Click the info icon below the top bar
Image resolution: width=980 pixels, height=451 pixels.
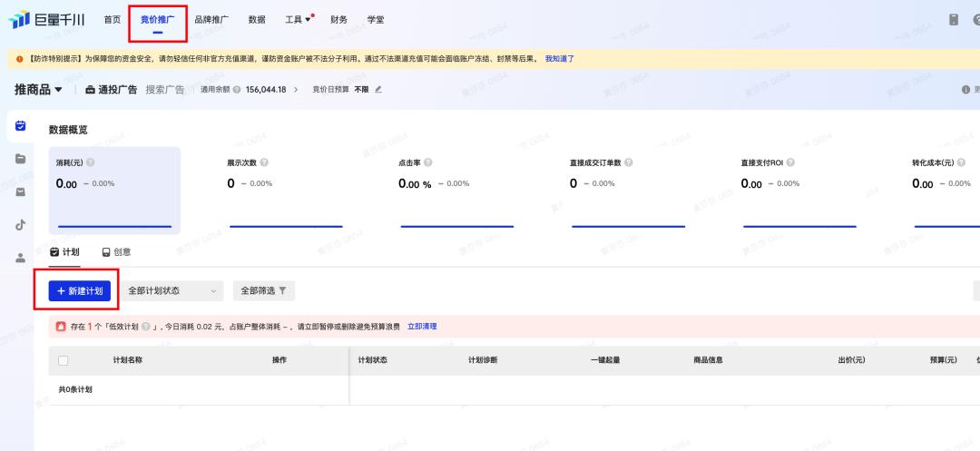pyautogui.click(x=966, y=89)
